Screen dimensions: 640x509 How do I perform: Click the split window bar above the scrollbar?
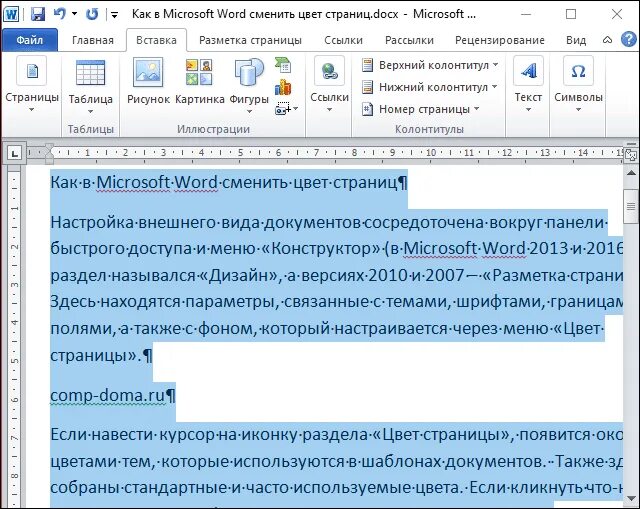coord(631,144)
